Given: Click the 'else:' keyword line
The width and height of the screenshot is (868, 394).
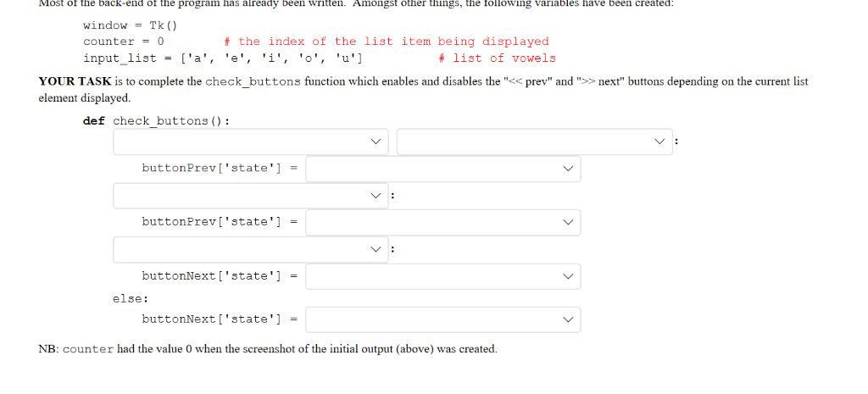Looking at the screenshot, I should (x=131, y=299).
